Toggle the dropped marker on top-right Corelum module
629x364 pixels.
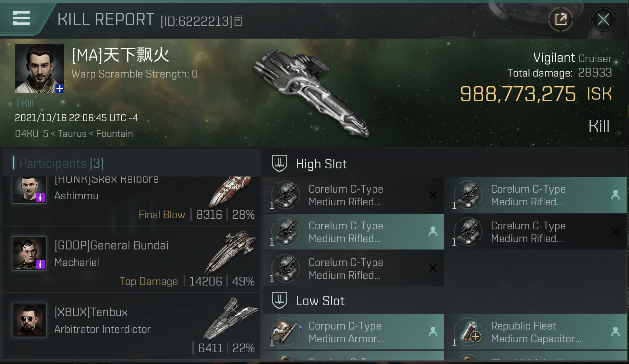tap(615, 195)
